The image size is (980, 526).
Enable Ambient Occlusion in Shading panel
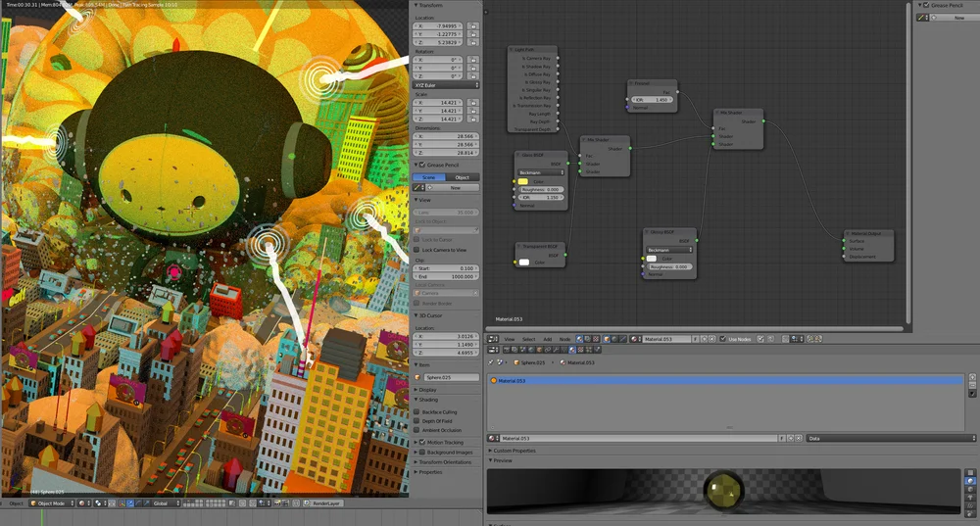click(416, 430)
